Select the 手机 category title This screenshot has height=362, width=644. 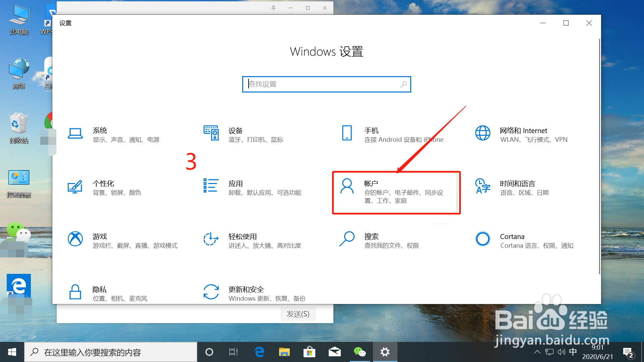pos(371,130)
